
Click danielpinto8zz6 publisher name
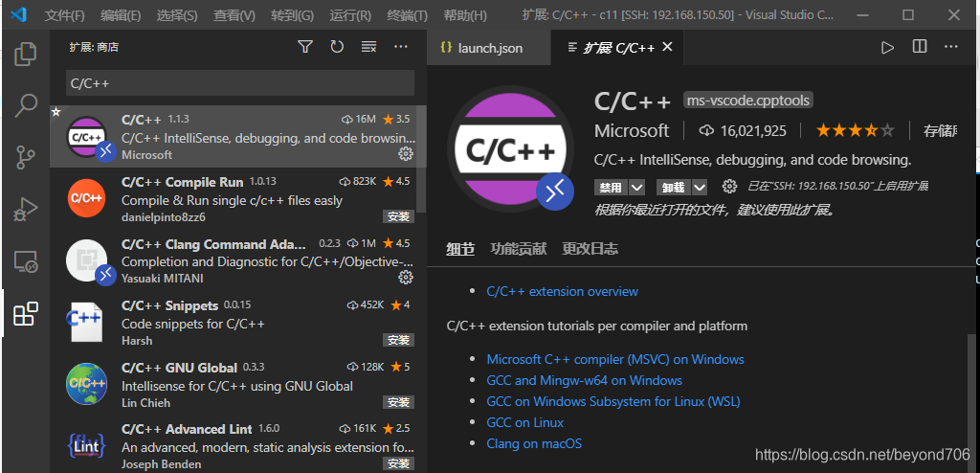pos(163,217)
